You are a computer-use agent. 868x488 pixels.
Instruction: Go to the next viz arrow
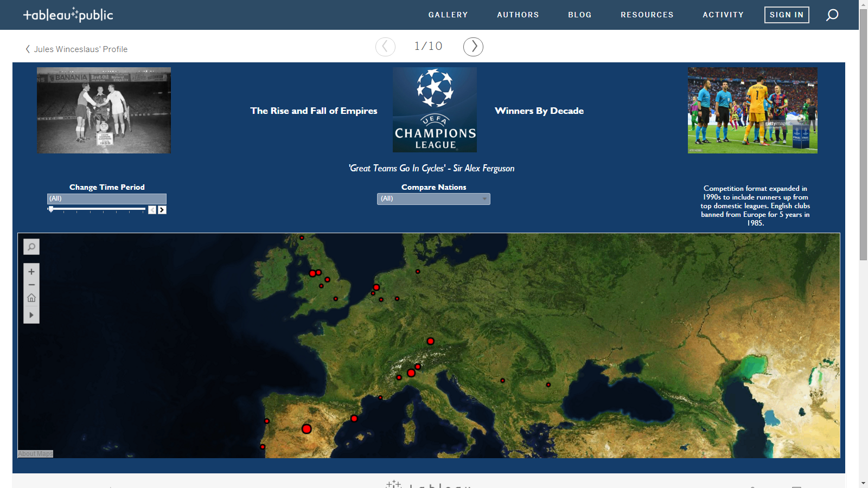tap(473, 47)
